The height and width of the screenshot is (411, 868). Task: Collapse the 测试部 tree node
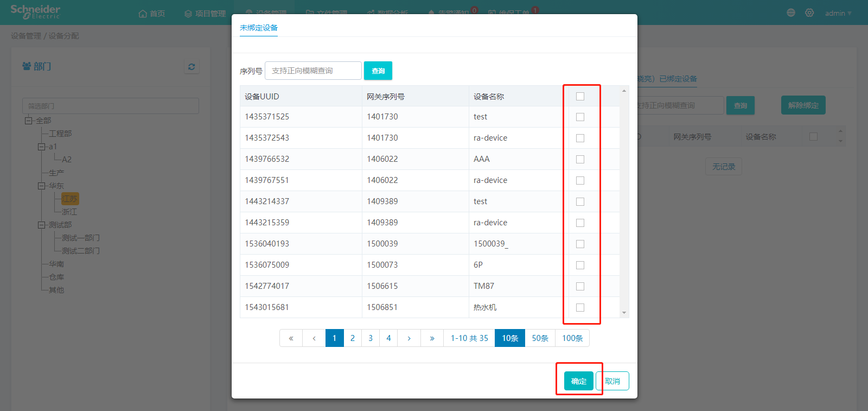point(41,225)
